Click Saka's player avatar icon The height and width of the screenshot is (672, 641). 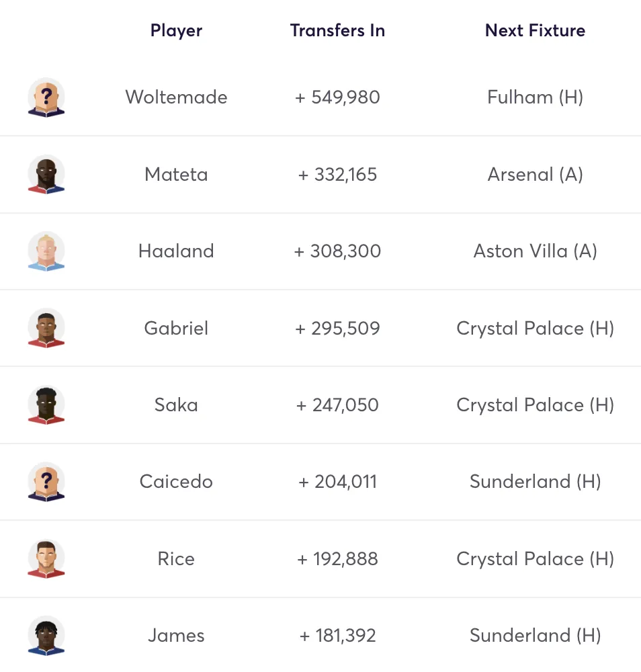[x=46, y=405]
